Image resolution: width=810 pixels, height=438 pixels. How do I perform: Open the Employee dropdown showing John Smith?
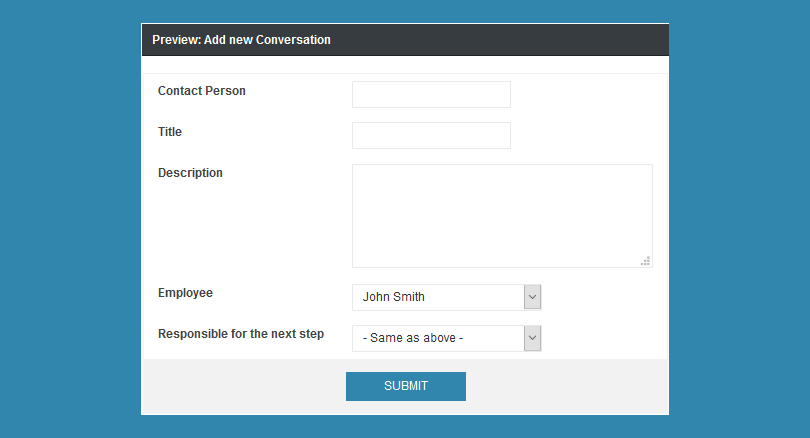[x=446, y=297]
